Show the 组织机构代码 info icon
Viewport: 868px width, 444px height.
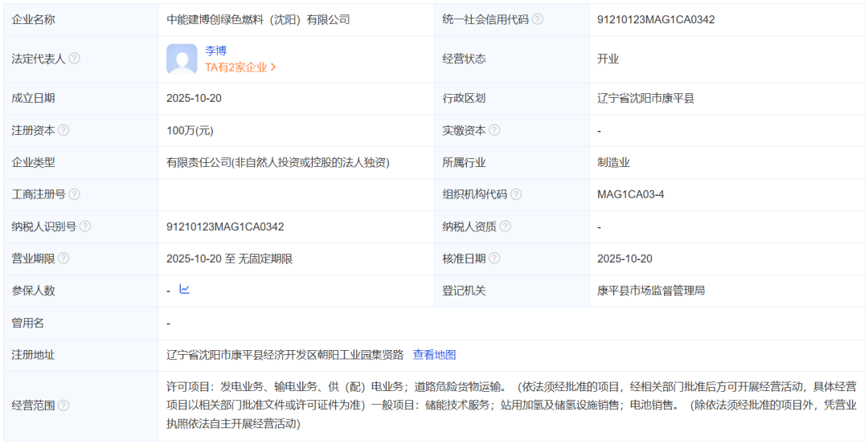[x=516, y=194]
